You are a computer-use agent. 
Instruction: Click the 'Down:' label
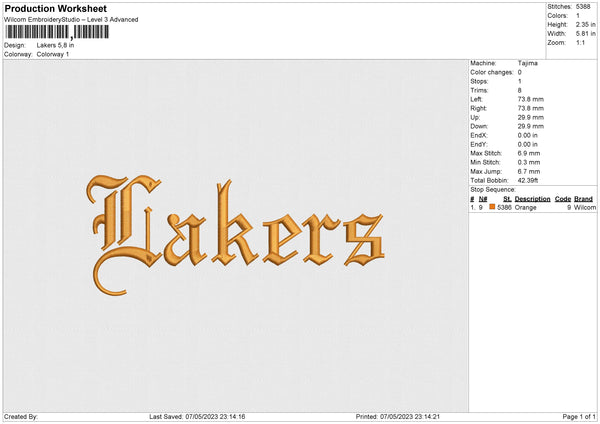pos(479,126)
